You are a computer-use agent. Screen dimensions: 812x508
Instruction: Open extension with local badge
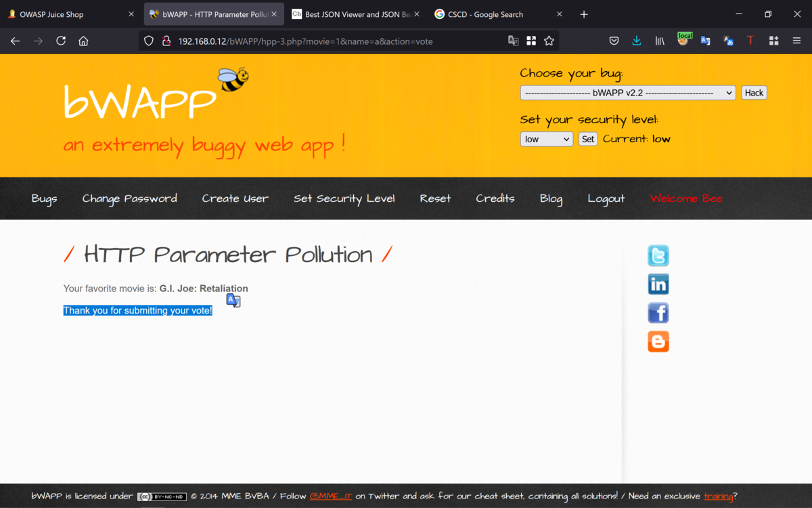[683, 40]
